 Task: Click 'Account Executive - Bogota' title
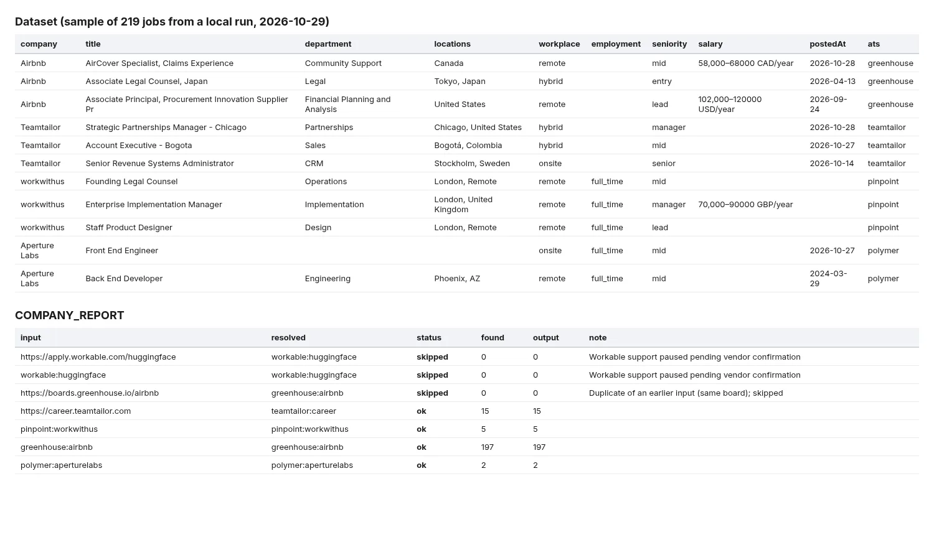click(x=139, y=146)
